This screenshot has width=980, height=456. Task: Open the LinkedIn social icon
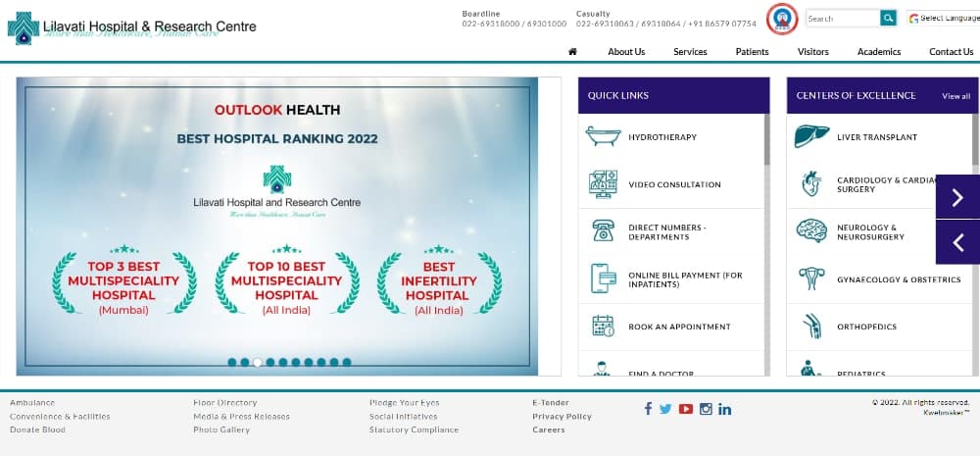point(724,409)
